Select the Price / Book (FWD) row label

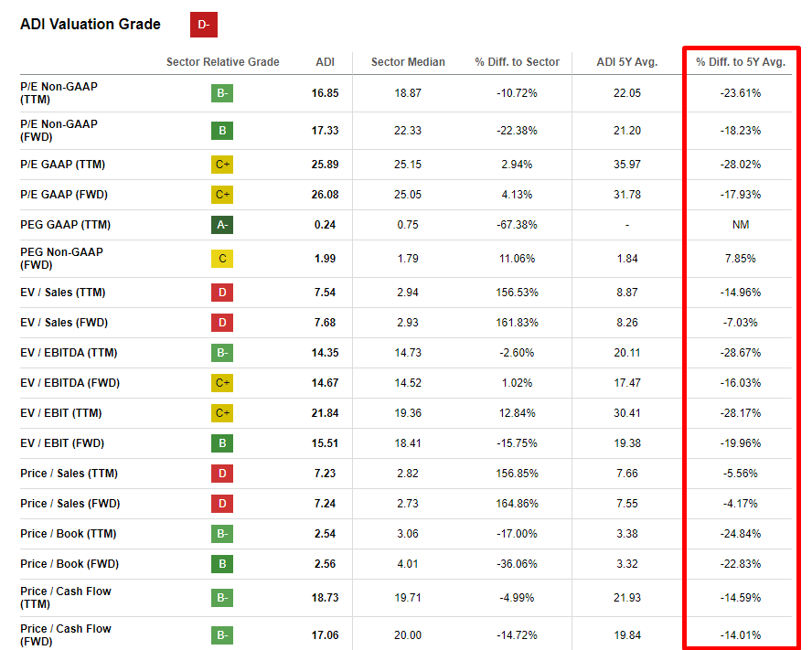click(x=69, y=564)
